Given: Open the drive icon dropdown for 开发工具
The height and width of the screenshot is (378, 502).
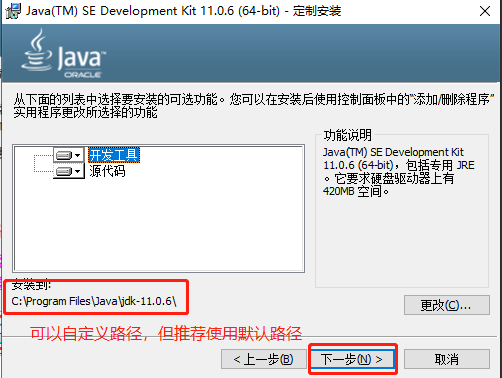Looking at the screenshot, I should pyautogui.click(x=69, y=155).
